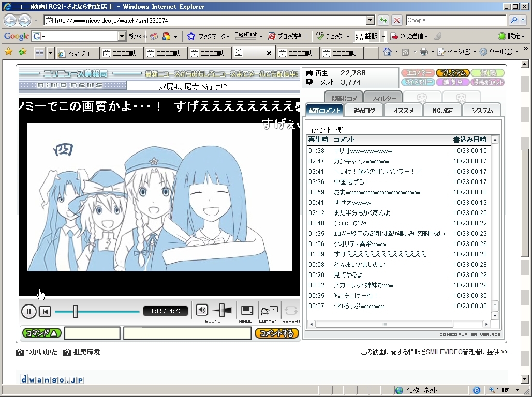Viewport: 532px width, 397px height.
Task: Open the コマンド command button
Action: coord(41,333)
